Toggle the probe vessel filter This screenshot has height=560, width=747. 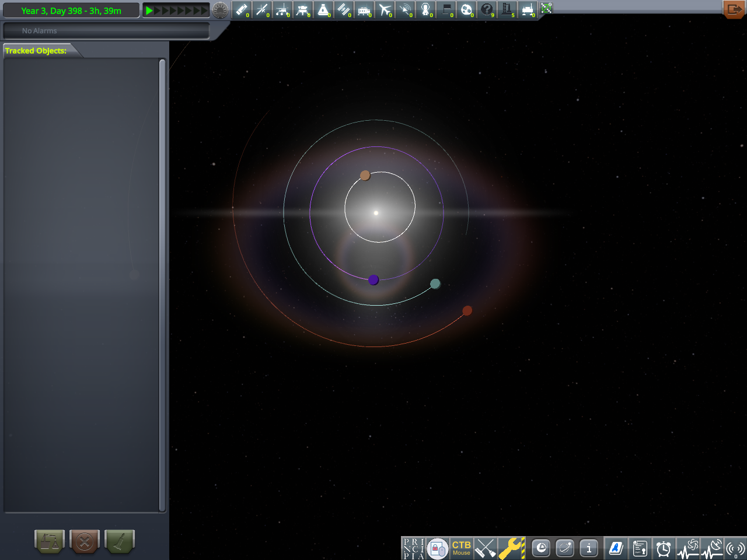pyautogui.click(x=263, y=10)
